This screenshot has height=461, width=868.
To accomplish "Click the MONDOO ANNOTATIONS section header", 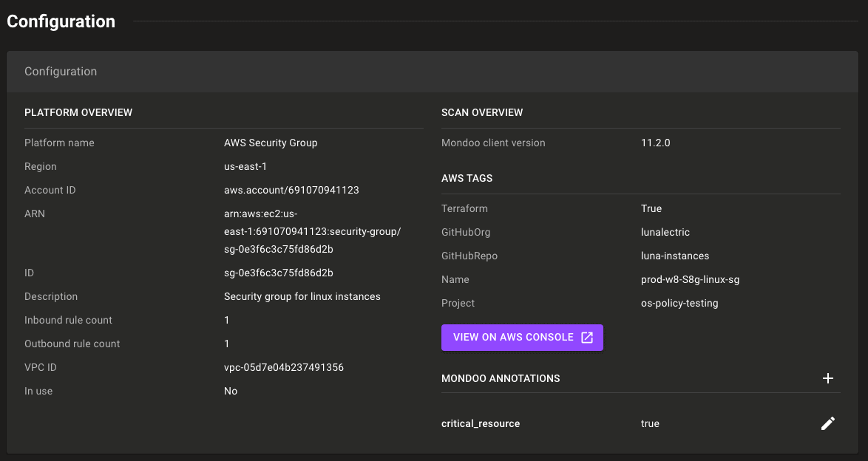I will 501,378.
